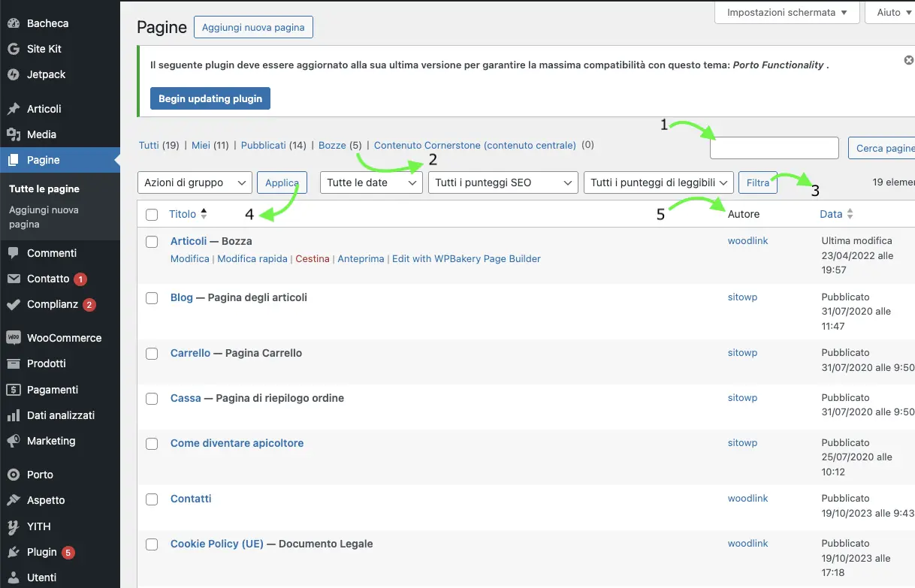Click the Marketing megaphone icon
The height and width of the screenshot is (588, 915).
[13, 441]
